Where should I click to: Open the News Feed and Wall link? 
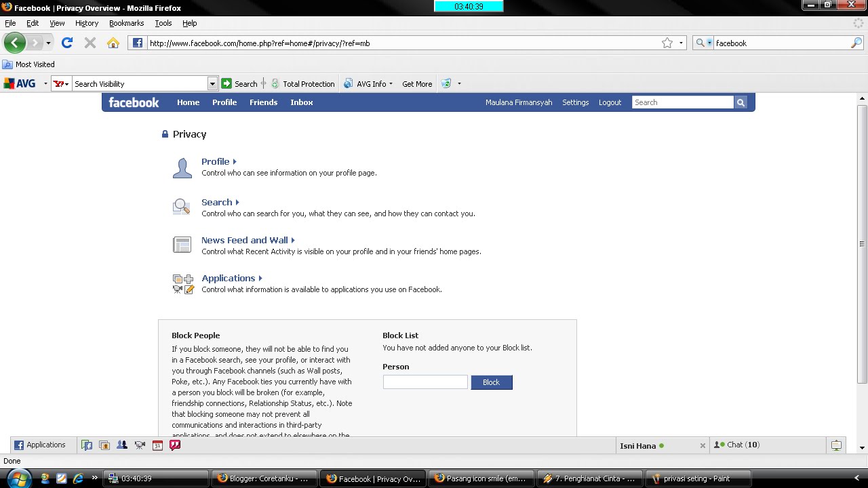tap(245, 240)
